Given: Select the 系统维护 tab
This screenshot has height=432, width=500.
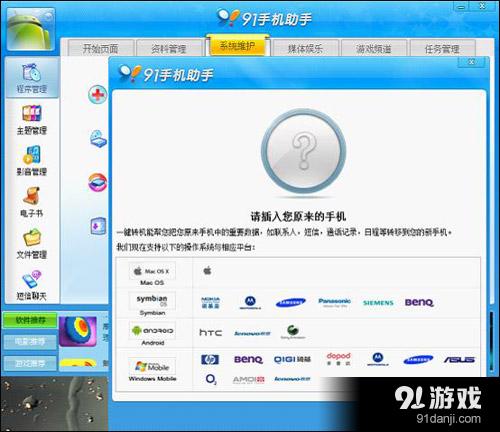Looking at the screenshot, I should click(238, 46).
